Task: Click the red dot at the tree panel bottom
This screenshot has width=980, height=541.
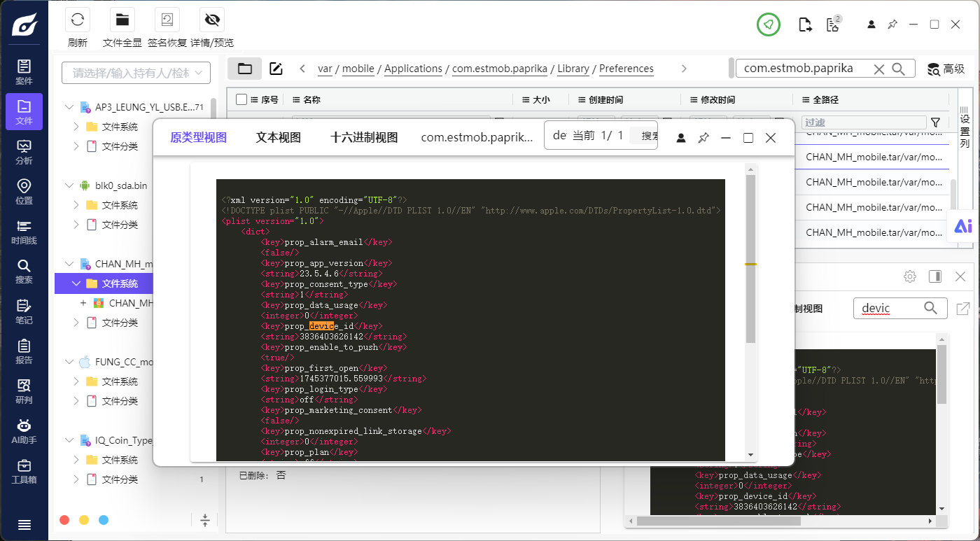Action: tap(64, 520)
